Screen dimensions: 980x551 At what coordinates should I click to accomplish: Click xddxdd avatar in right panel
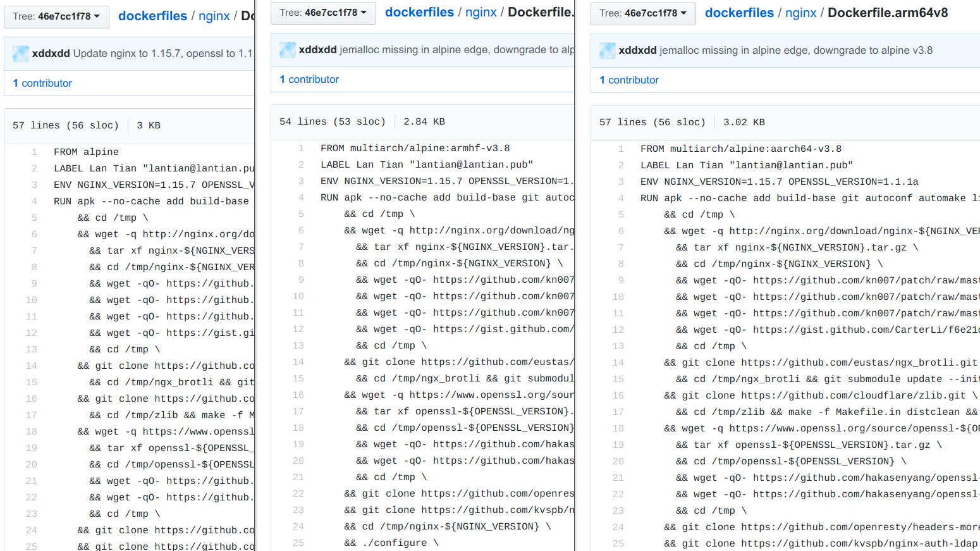pyautogui.click(x=608, y=51)
